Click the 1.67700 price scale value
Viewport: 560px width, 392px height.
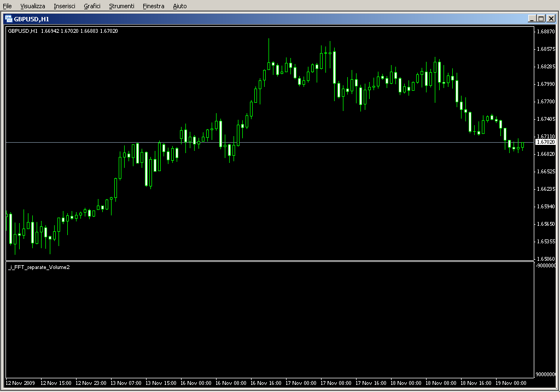point(546,101)
